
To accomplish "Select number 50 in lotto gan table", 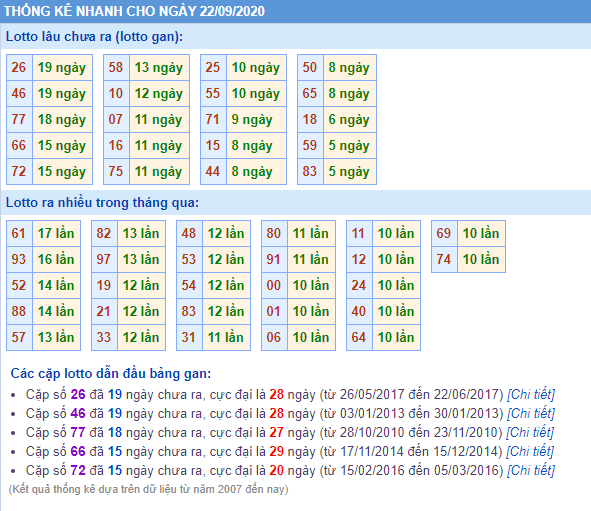I will 310,67.
